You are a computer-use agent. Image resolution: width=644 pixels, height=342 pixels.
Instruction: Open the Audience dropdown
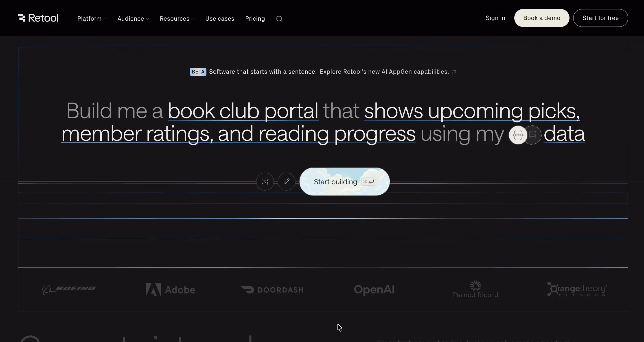133,18
